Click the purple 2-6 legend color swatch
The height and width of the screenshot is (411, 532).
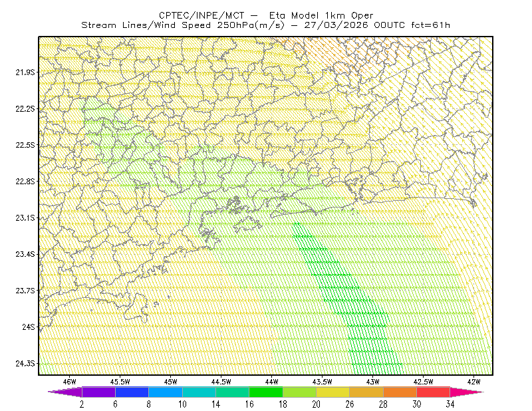click(98, 392)
